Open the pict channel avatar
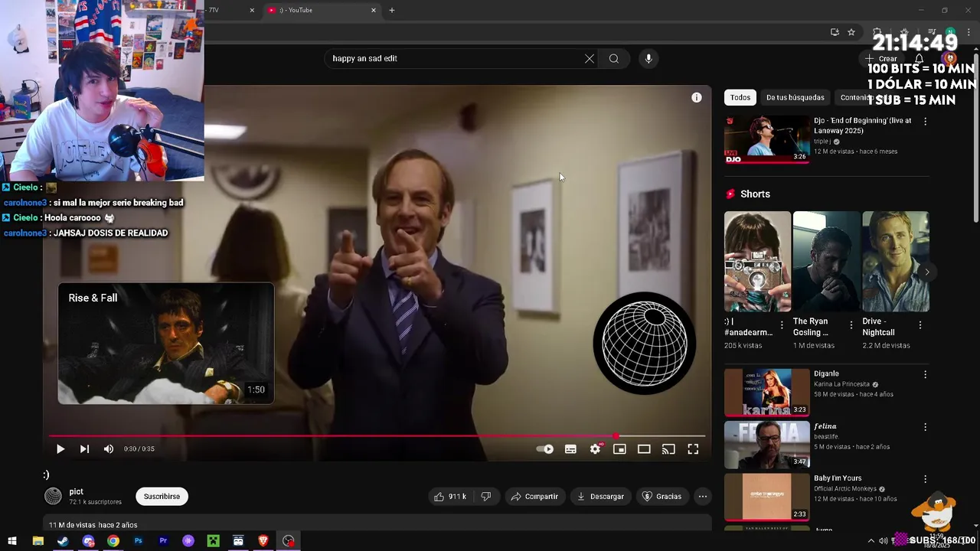The width and height of the screenshot is (980, 551). [53, 497]
